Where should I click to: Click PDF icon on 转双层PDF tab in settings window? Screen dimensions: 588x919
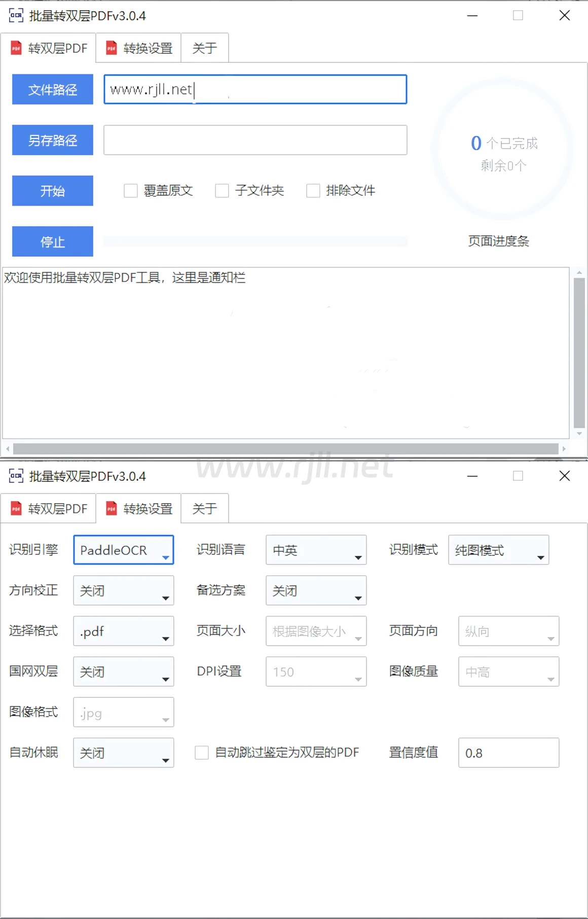click(x=16, y=508)
